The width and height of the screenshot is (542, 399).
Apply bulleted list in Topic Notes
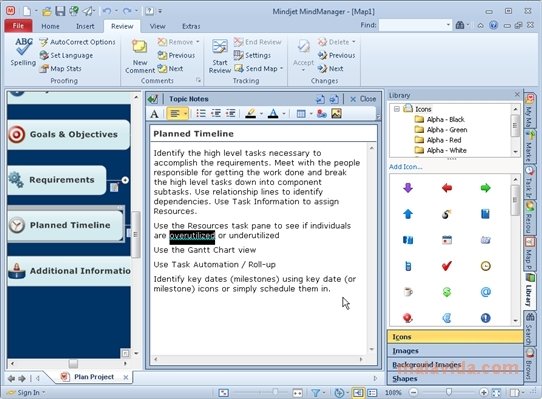pos(201,113)
